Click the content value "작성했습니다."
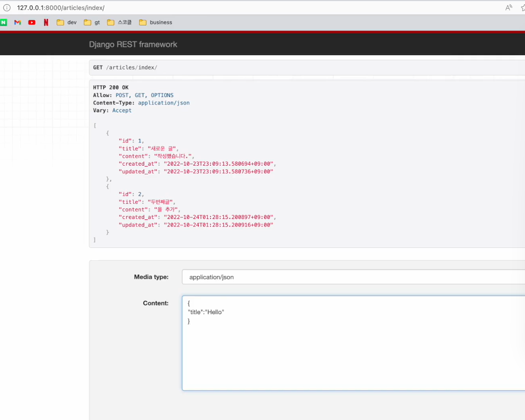The height and width of the screenshot is (420, 525). pos(173,156)
